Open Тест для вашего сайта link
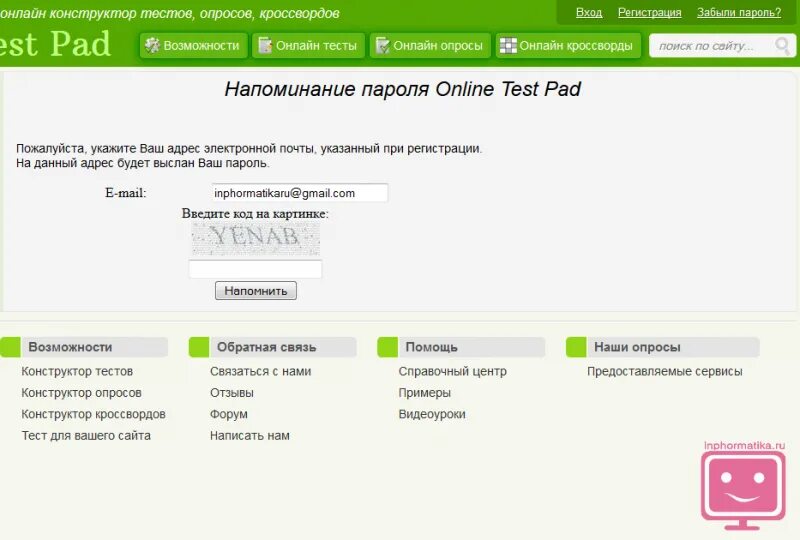Screen dimensions: 800x540 pos(86,435)
